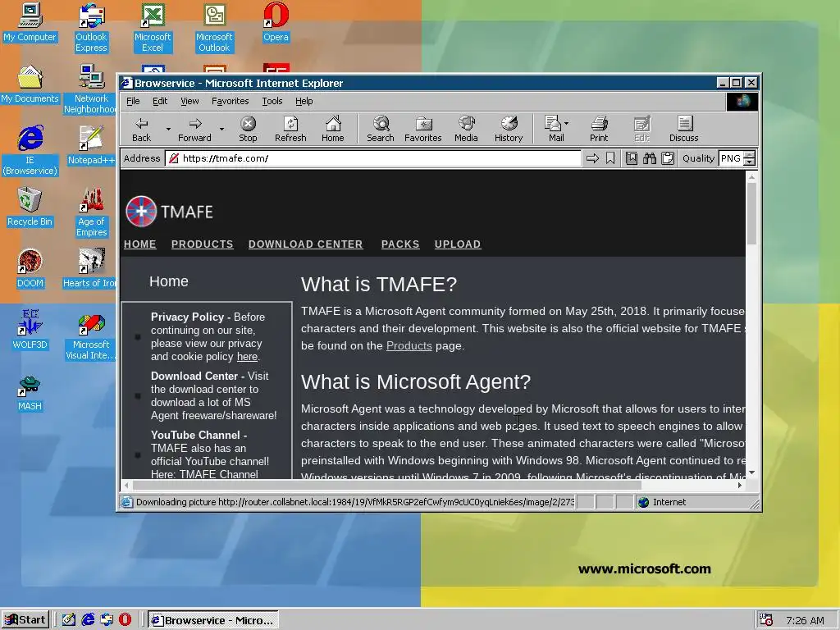The height and width of the screenshot is (630, 840).
Task: Open the UPLOAD nav link
Action: [458, 244]
